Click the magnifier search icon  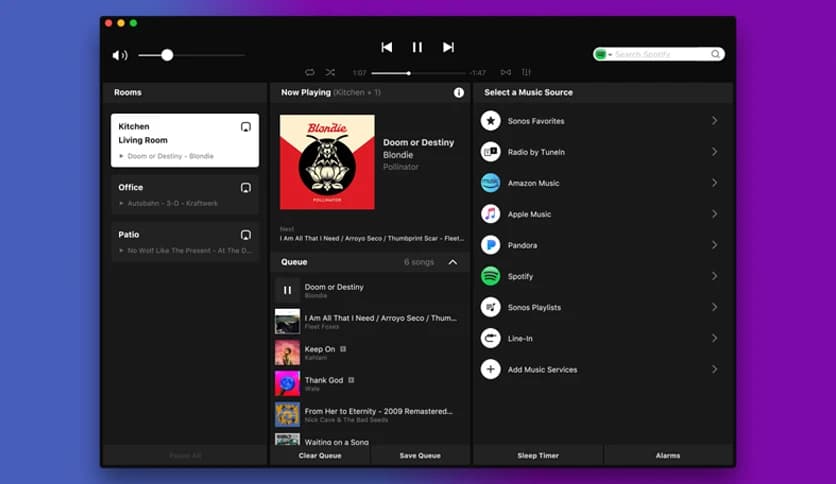click(x=716, y=54)
